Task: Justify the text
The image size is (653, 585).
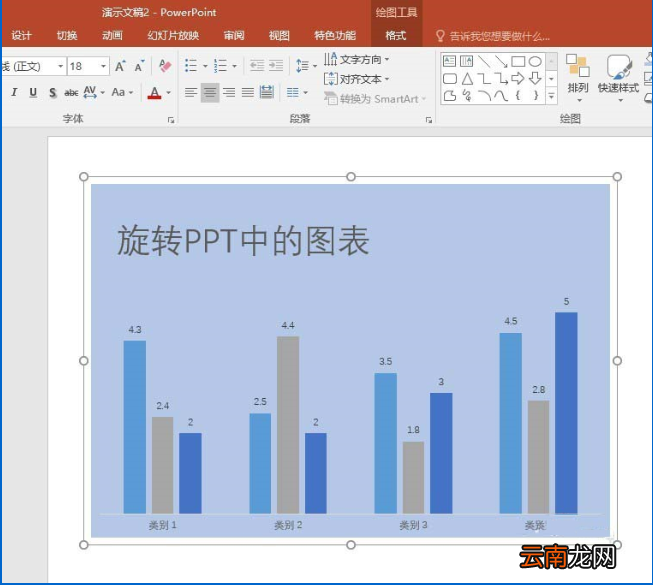Action: click(248, 92)
